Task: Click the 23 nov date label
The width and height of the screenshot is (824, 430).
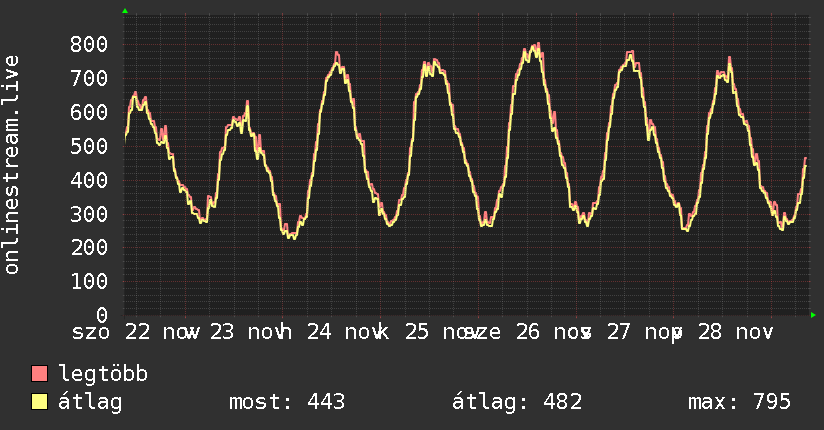Action: click(250, 332)
